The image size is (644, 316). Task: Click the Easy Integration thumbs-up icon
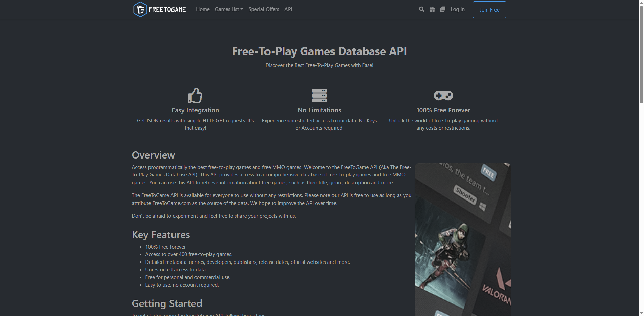(x=195, y=96)
